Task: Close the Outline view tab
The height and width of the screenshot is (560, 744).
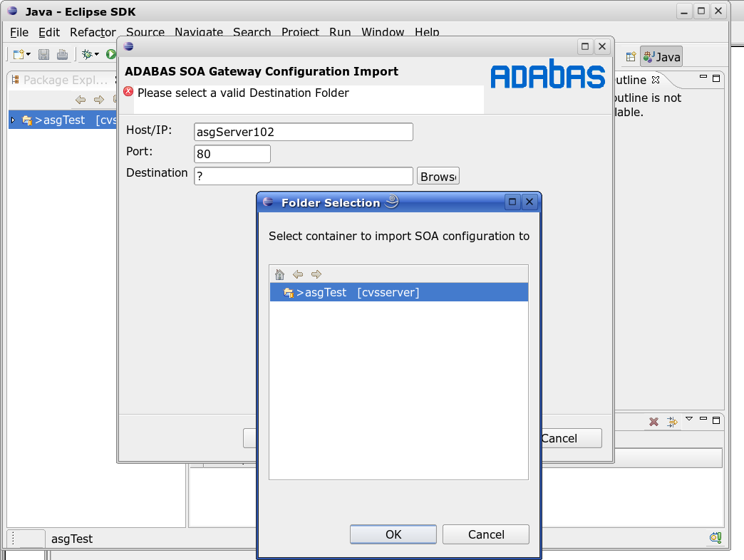Action: [x=656, y=80]
